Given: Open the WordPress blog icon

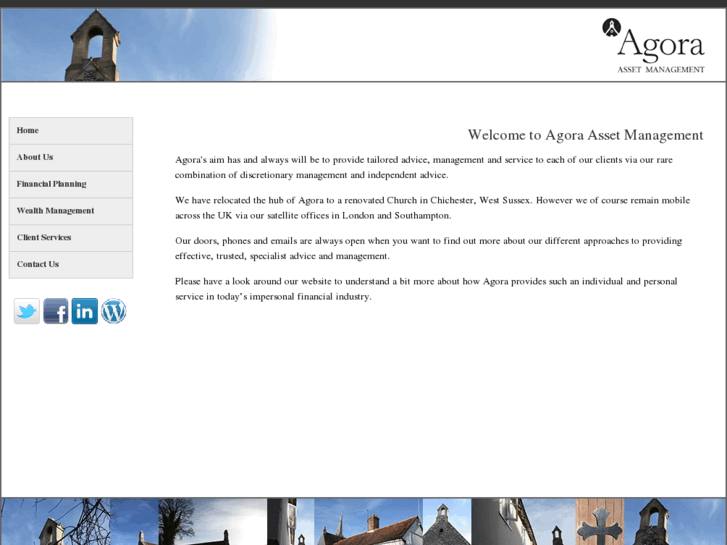Looking at the screenshot, I should click(x=114, y=311).
